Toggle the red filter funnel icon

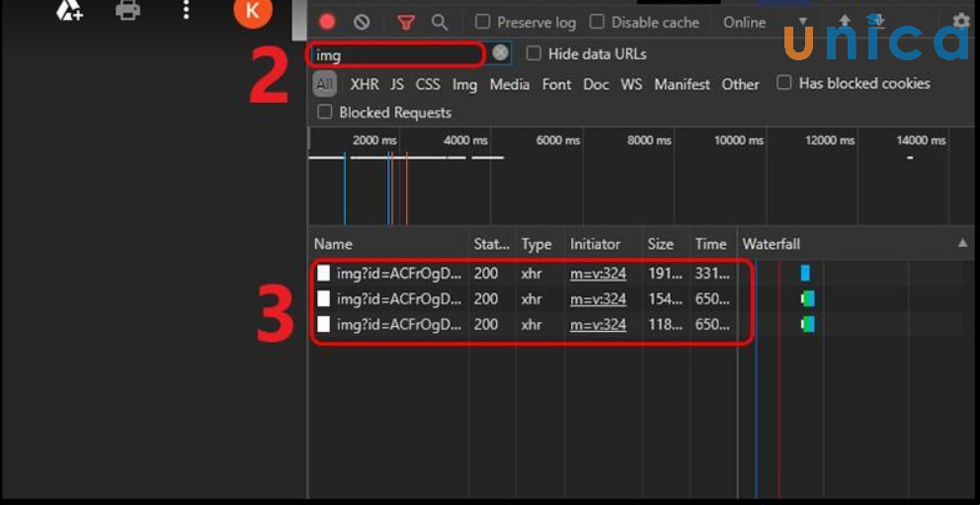(406, 23)
